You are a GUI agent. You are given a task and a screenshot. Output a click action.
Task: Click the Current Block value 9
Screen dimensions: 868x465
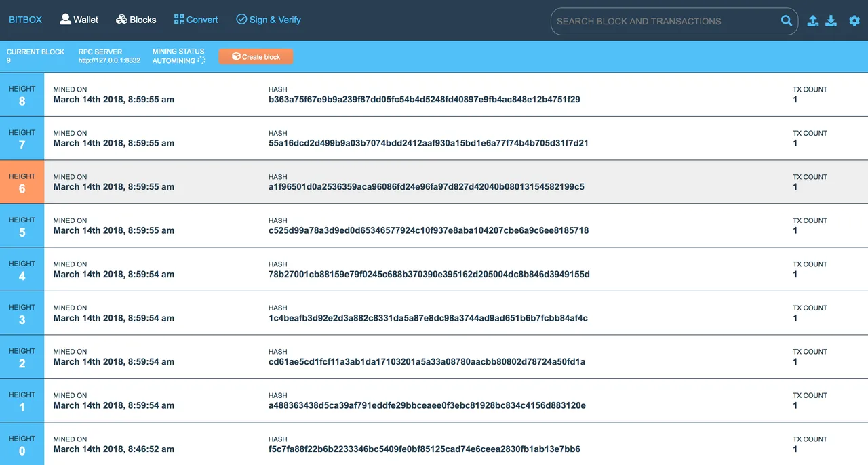tap(9, 60)
